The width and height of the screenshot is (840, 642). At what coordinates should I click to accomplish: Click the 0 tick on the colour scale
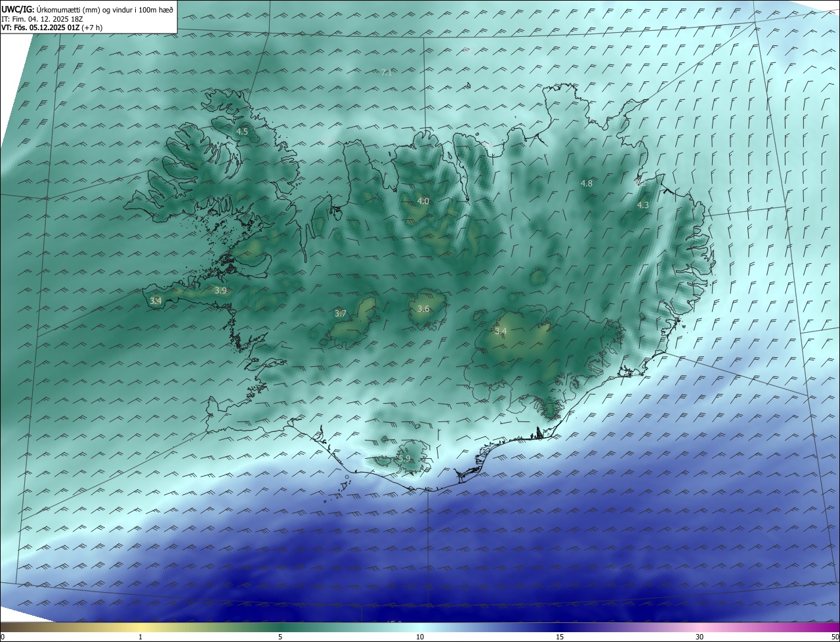click(x=3, y=637)
